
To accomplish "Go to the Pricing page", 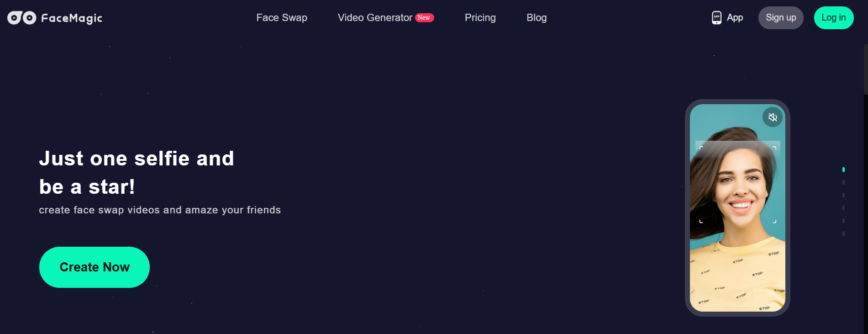I will [x=480, y=18].
